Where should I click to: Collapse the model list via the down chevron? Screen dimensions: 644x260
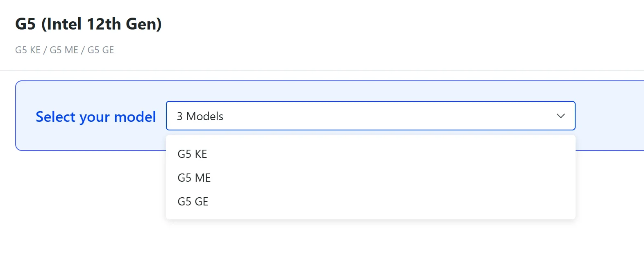560,116
